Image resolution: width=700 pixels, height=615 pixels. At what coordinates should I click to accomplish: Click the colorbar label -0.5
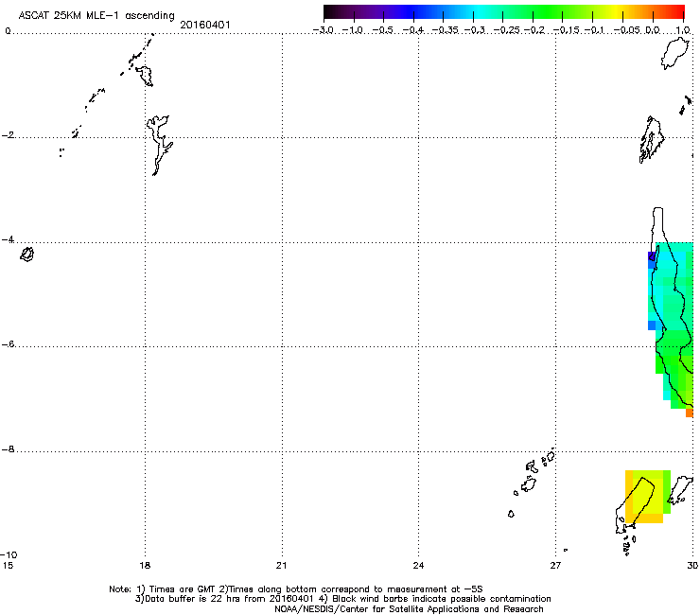click(382, 30)
